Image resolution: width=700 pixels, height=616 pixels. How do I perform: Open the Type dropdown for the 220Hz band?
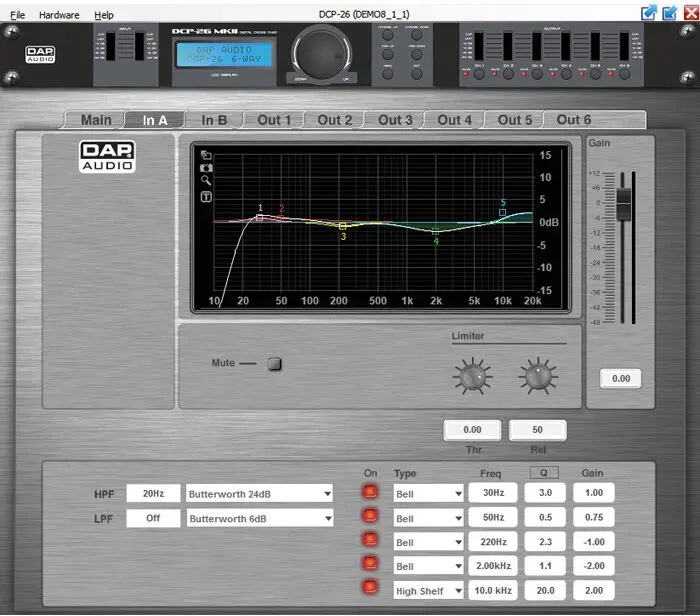428,542
